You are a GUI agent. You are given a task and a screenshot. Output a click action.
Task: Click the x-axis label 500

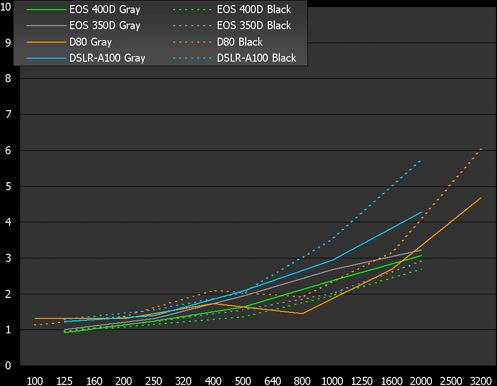(x=243, y=381)
